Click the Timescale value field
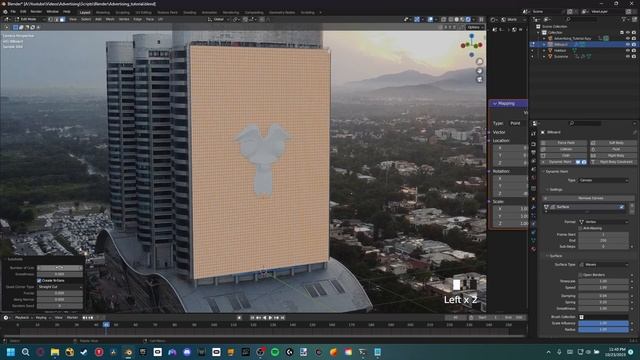Image resolution: width=640 pixels, height=360 pixels. [603, 281]
